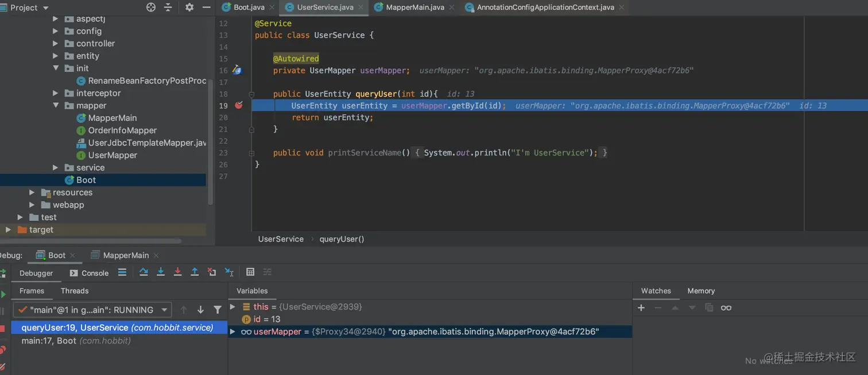Move to the next frame with down arrow

click(x=200, y=310)
